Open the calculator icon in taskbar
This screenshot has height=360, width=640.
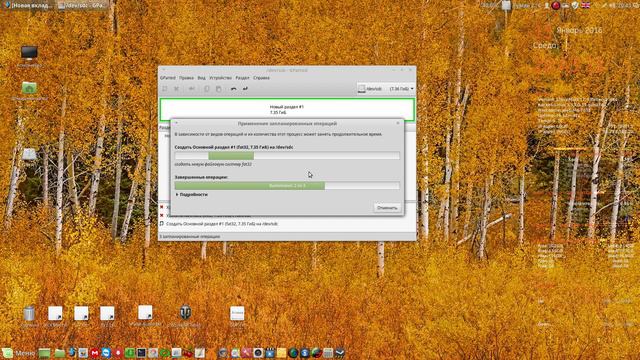(x=328, y=353)
